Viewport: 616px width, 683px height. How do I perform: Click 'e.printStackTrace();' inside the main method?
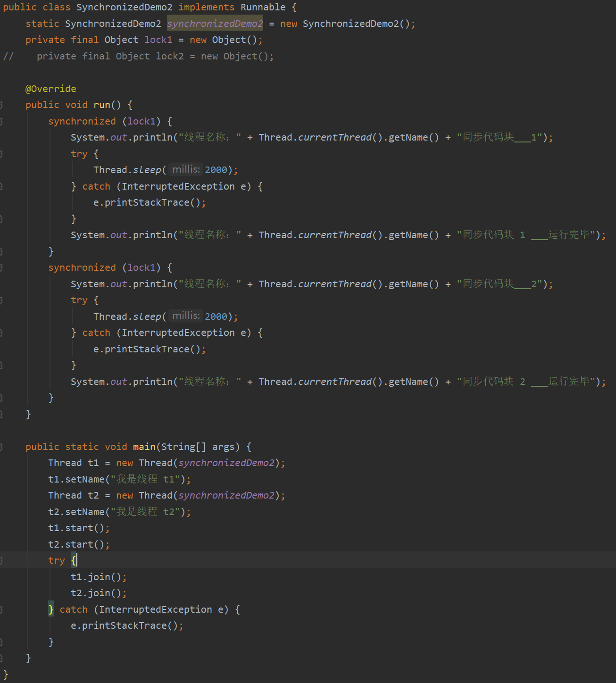127,626
